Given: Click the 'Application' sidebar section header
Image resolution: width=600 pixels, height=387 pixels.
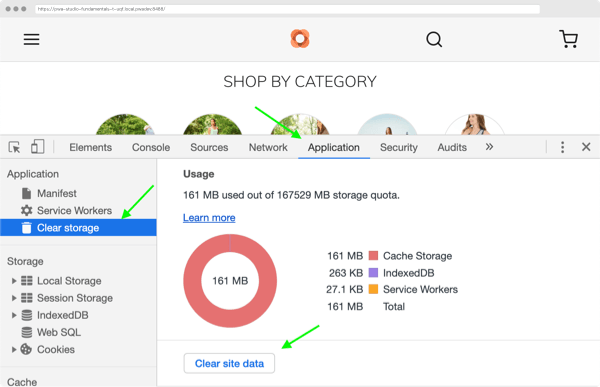Looking at the screenshot, I should coord(33,174).
